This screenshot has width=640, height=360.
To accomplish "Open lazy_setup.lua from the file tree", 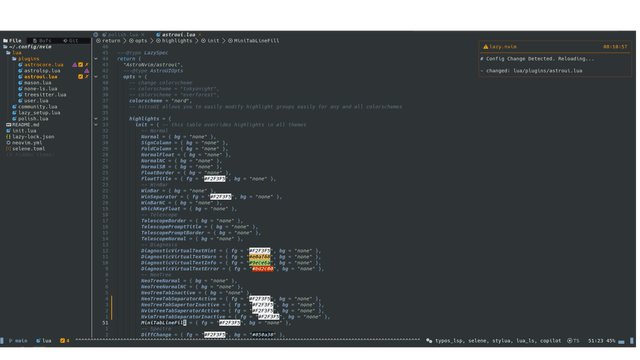I will (x=36, y=113).
